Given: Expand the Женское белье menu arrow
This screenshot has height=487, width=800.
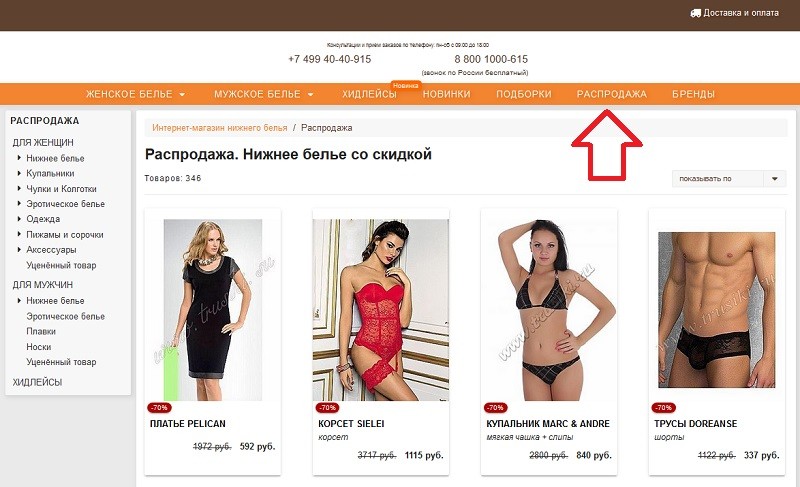Looking at the screenshot, I should coord(182,94).
